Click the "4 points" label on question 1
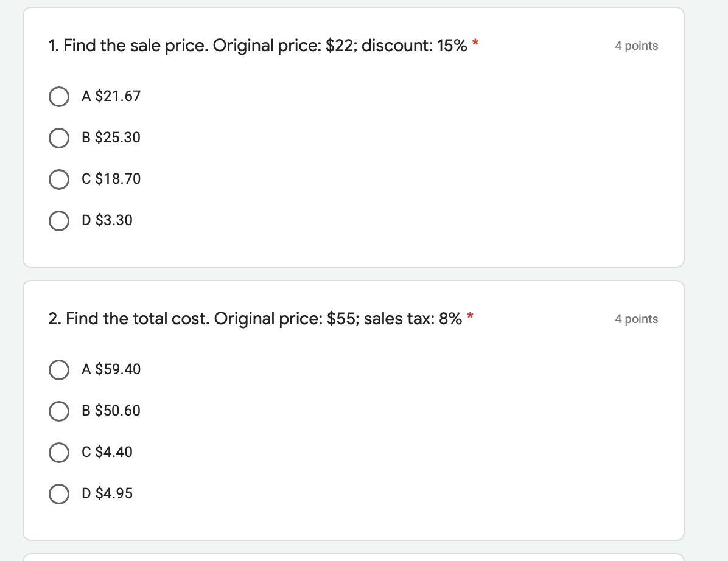728x561 pixels. tap(636, 46)
